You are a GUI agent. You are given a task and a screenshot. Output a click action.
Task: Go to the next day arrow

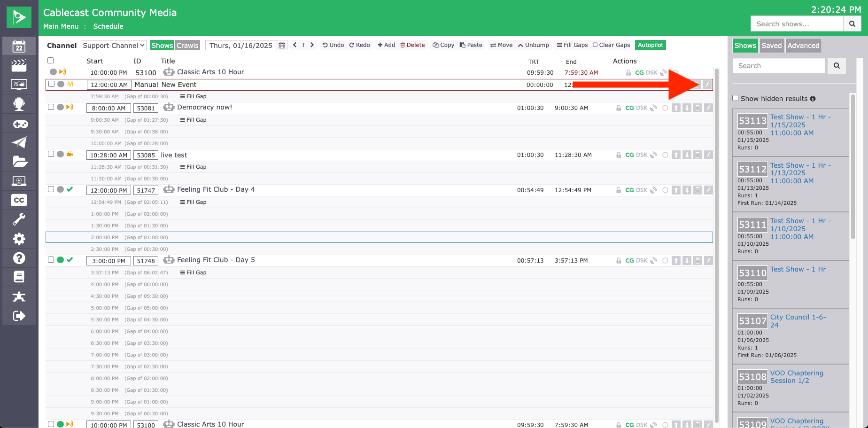point(312,45)
